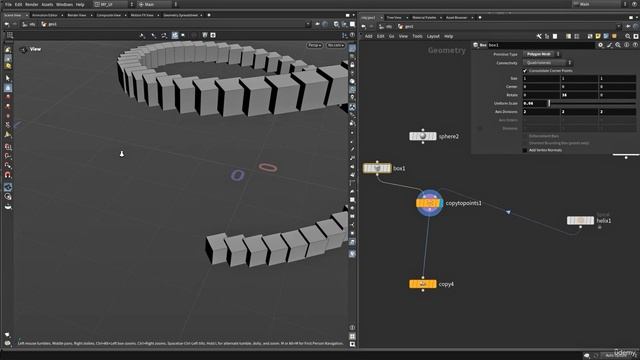The height and width of the screenshot is (360, 640).
Task: Switch to the Geometry Spreadsheet tab
Action: coord(180,15)
